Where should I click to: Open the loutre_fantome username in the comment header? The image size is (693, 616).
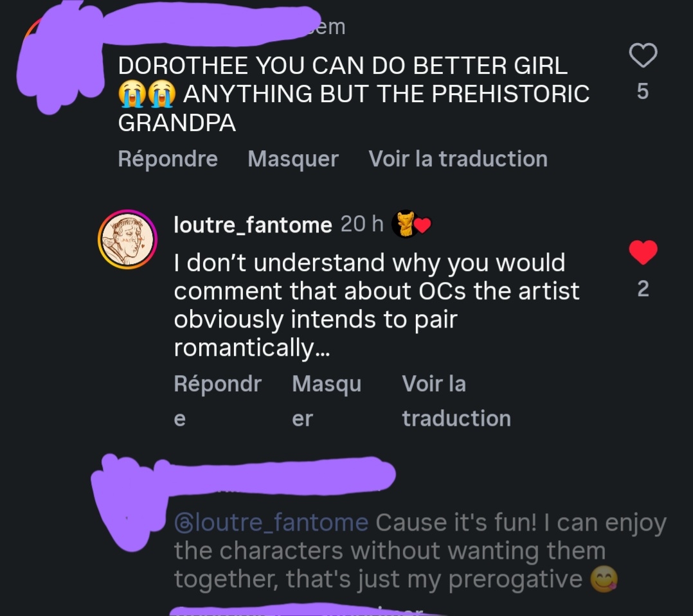pos(253,225)
